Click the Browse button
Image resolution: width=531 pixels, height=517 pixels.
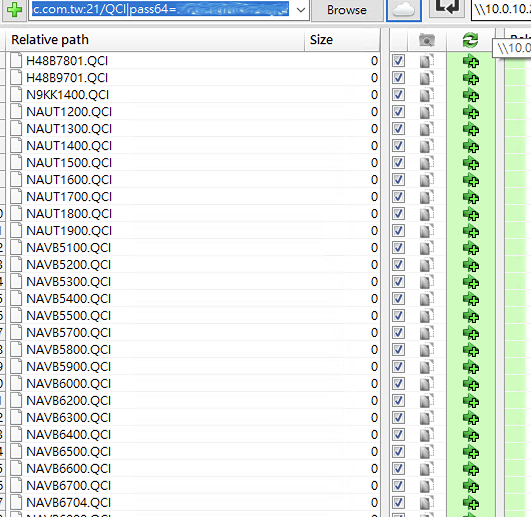coord(347,10)
